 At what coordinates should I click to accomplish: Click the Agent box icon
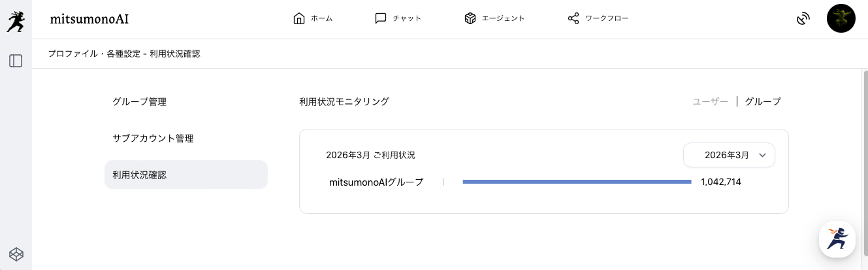click(470, 18)
